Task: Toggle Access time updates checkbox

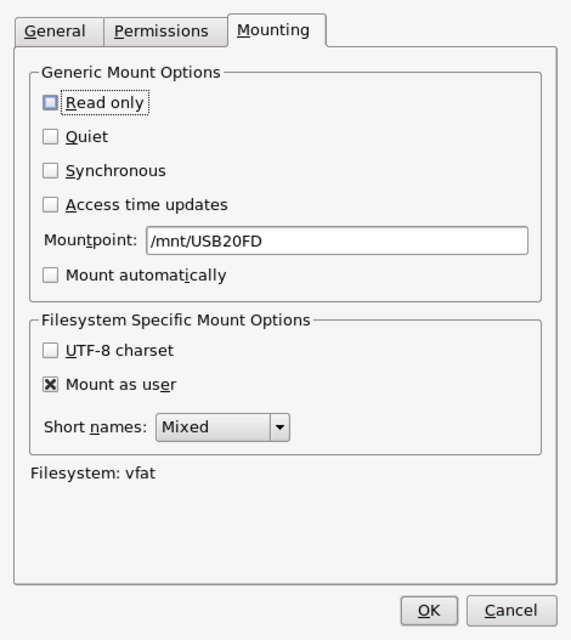Action: click(x=50, y=204)
